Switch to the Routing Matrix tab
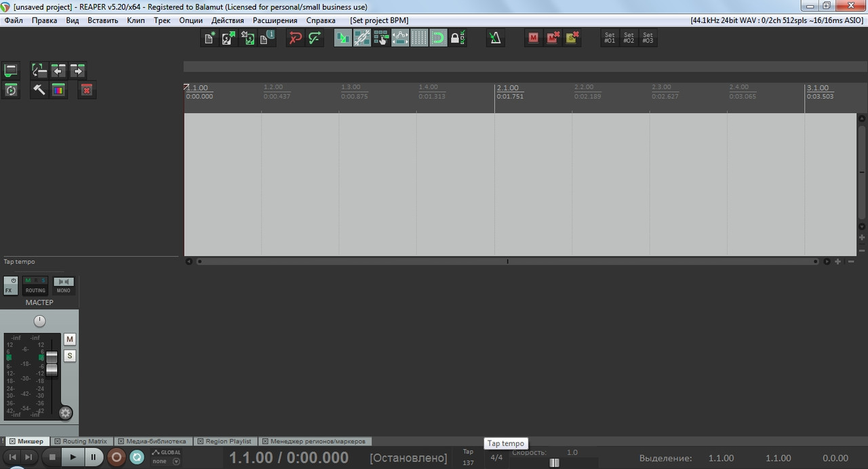868x469 pixels. (81, 441)
